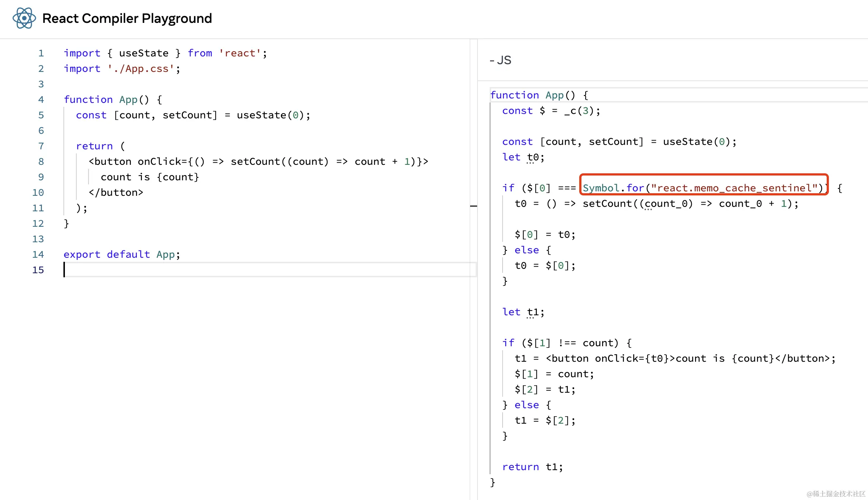This screenshot has width=868, height=500.
Task: Click the overview ruler marker beside editor
Action: tap(473, 206)
